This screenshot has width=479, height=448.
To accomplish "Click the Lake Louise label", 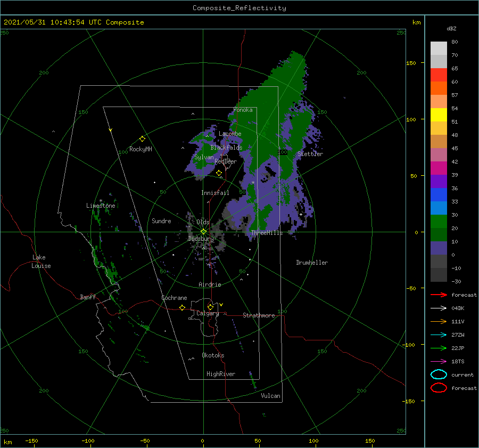I will [x=41, y=262].
